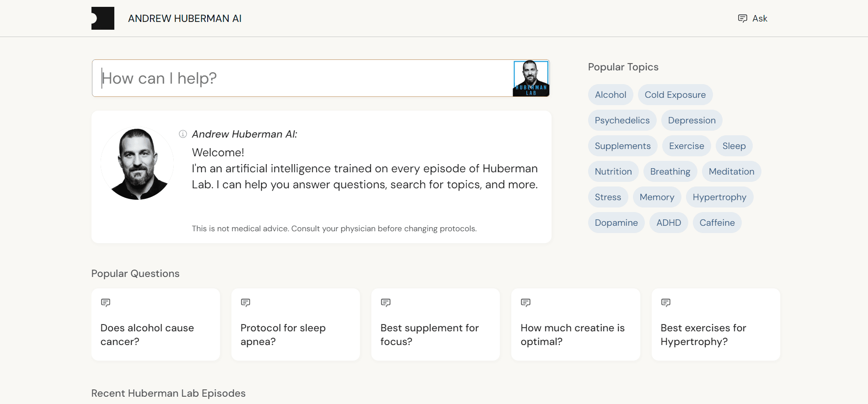Open the Exercise topic
The height and width of the screenshot is (404, 868).
pyautogui.click(x=686, y=146)
